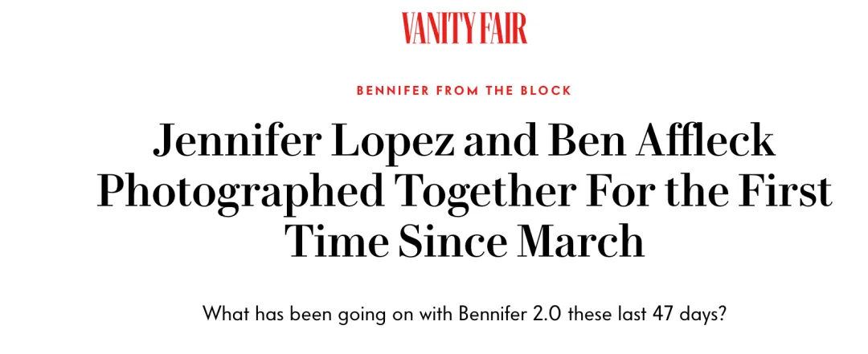The image size is (868, 354).
Task: Open the 'Bennifer from the Block' rubric link
Action: (x=464, y=91)
